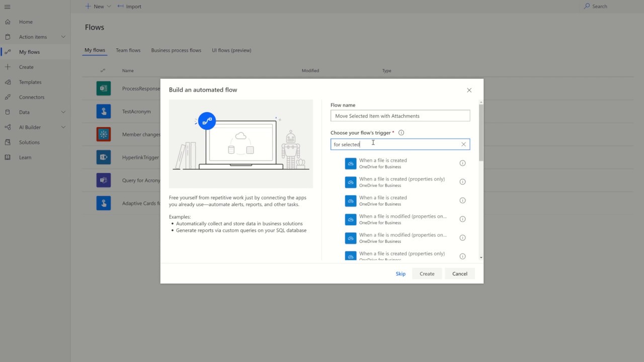This screenshot has width=644, height=362.
Task: Click the Home icon in sidebar
Action: pos(8,22)
